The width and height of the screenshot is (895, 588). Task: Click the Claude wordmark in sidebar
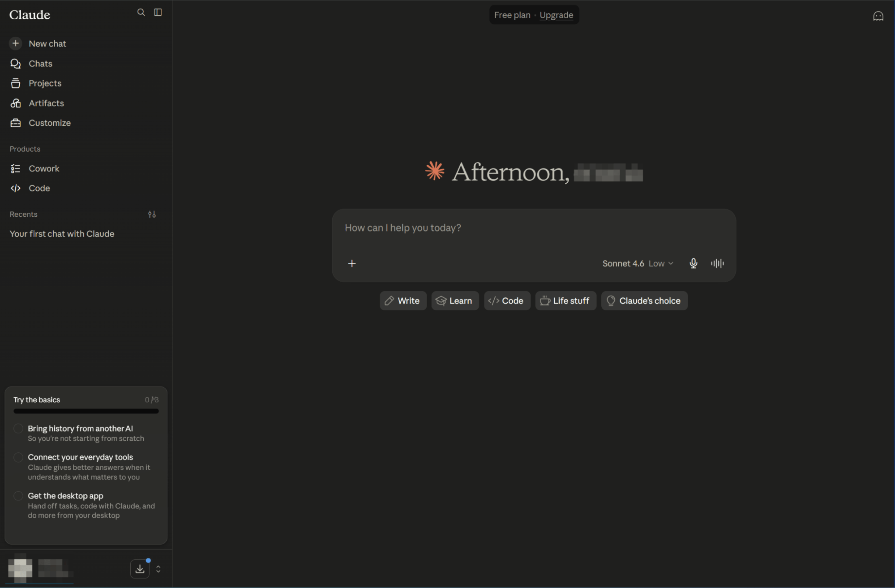tap(30, 15)
